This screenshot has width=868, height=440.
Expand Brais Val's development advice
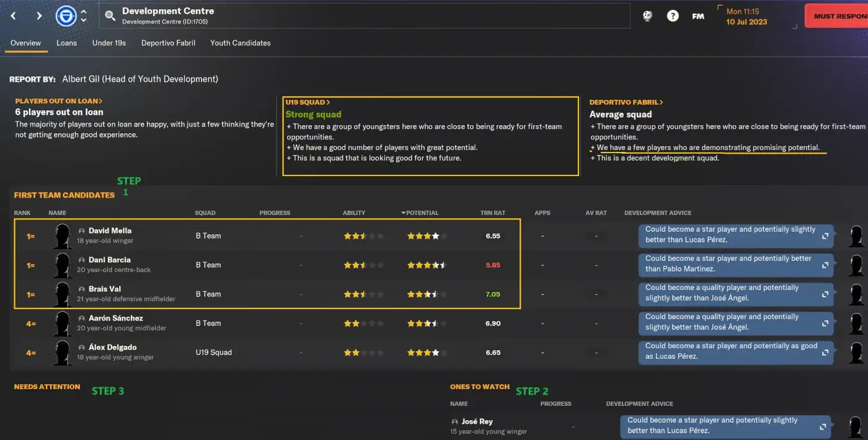[x=825, y=294]
